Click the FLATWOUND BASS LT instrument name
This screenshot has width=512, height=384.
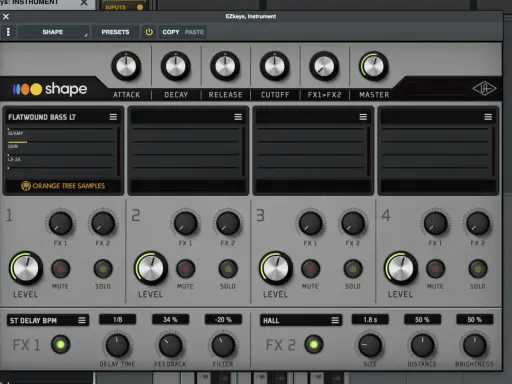tap(42, 117)
